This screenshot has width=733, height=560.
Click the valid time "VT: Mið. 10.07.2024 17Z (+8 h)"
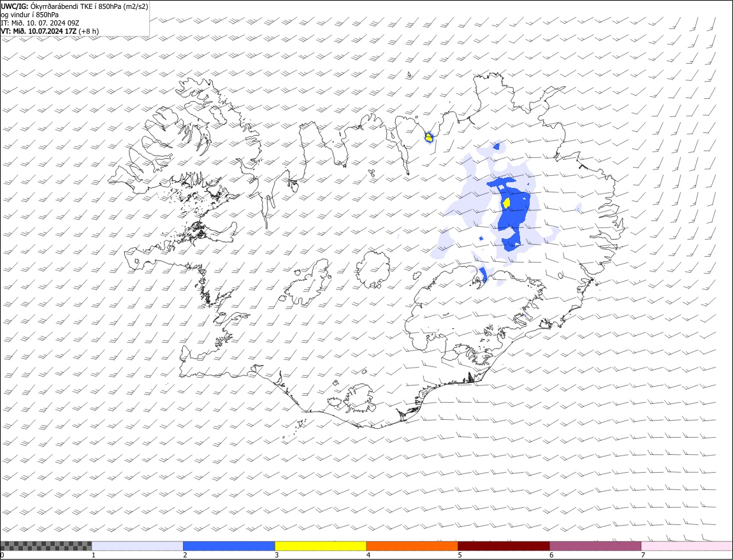(x=50, y=31)
